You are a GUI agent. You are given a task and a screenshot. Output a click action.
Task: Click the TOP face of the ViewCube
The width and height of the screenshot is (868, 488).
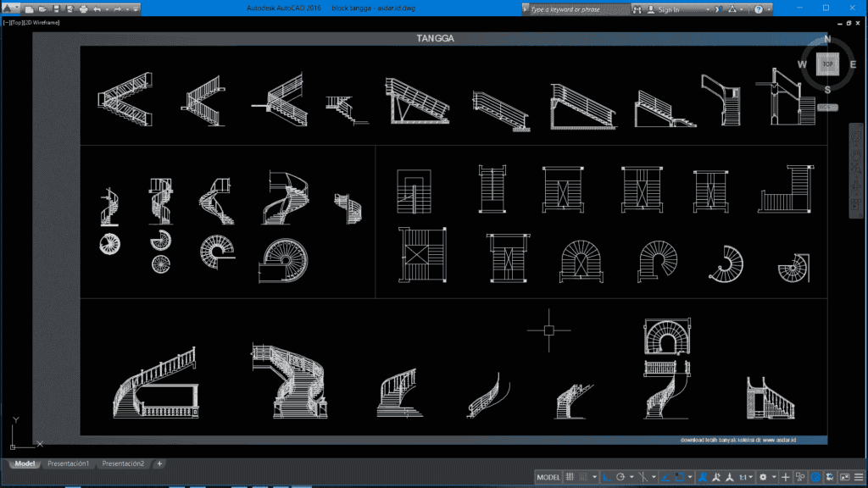827,64
